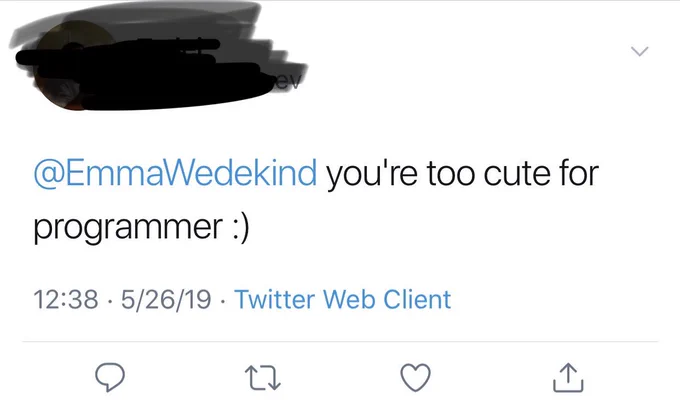The height and width of the screenshot is (410, 680).
Task: Tap the heart to favorite this reply
Action: click(x=415, y=377)
